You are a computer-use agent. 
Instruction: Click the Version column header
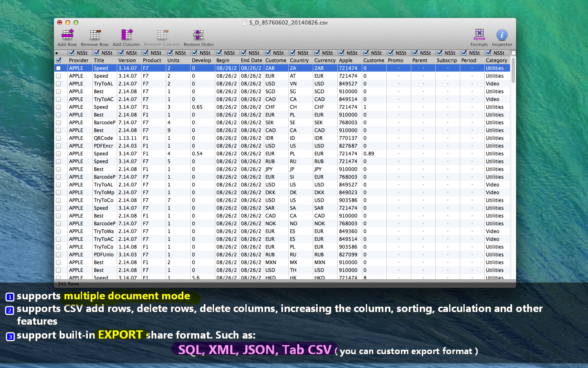pos(127,61)
